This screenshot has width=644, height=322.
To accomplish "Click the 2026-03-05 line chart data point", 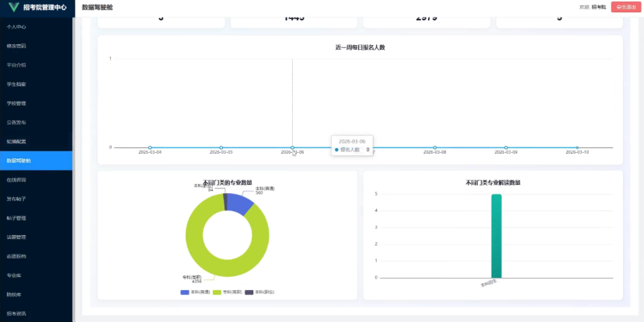I will (221, 147).
